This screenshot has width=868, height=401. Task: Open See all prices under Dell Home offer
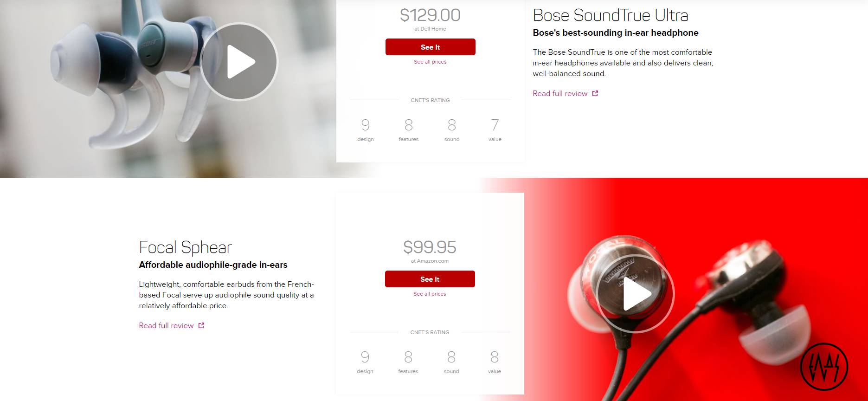click(430, 62)
